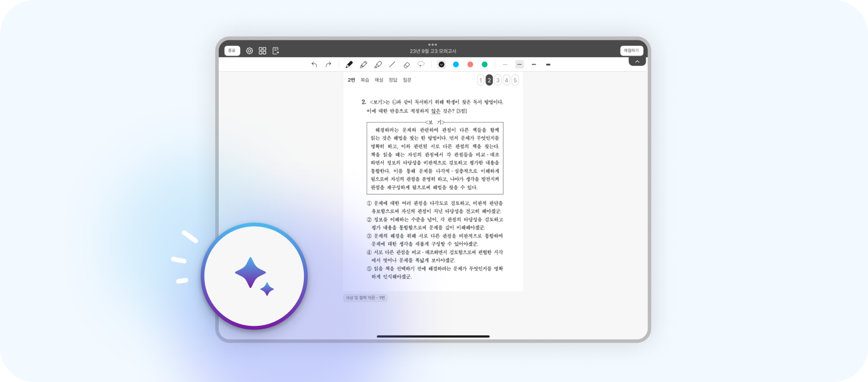Redo the last stroke
868x382 pixels.
[328, 64]
